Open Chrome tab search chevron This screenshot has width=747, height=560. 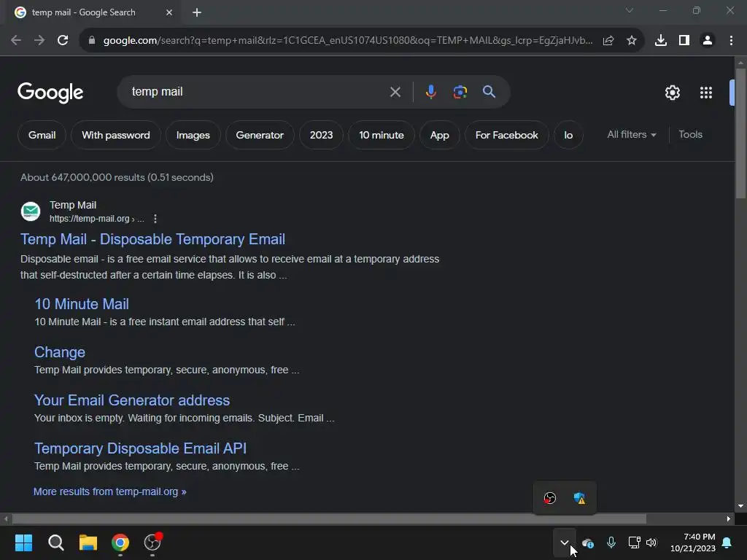click(630, 10)
